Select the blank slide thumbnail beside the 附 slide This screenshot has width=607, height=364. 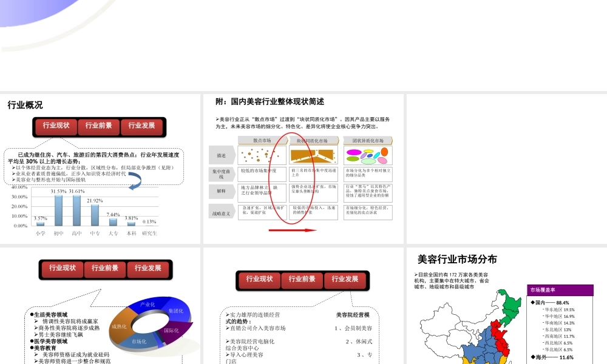click(507, 169)
